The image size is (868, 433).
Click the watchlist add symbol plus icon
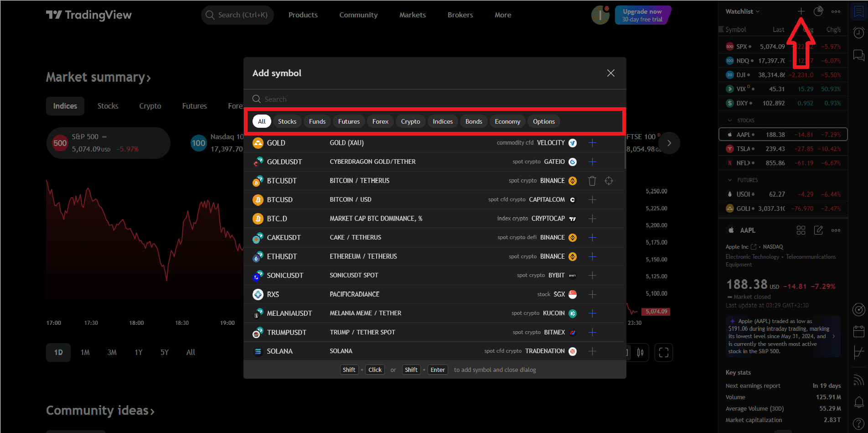click(x=801, y=11)
